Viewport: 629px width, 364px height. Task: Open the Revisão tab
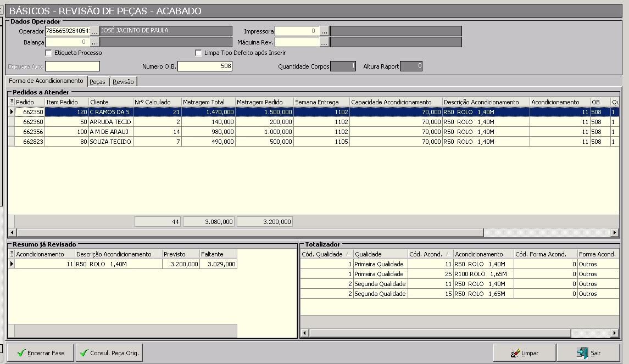coord(123,82)
